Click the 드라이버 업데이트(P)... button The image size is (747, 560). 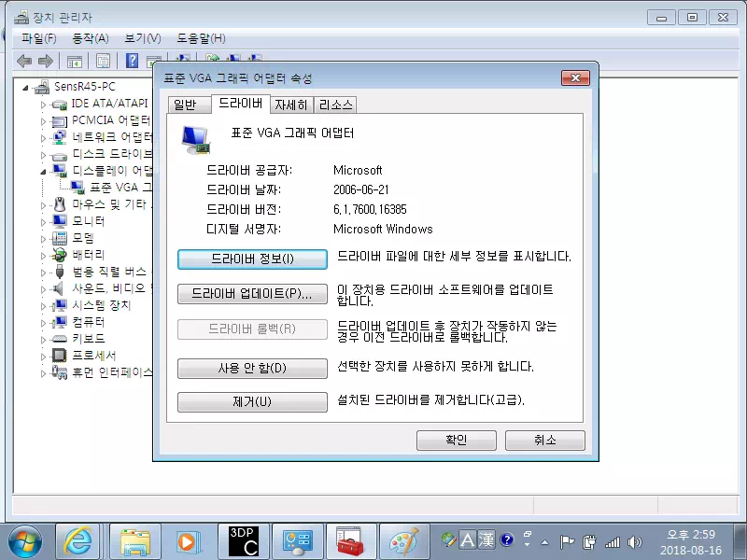pos(252,294)
